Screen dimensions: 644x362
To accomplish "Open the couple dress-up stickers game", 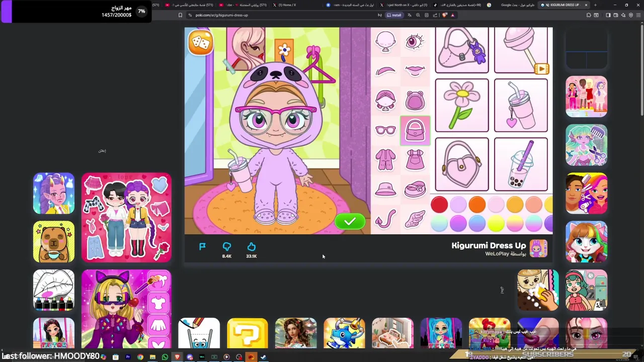I will (x=126, y=218).
